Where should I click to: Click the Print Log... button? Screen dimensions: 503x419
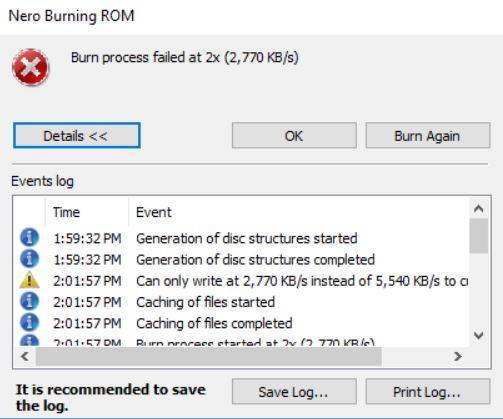pos(428,391)
